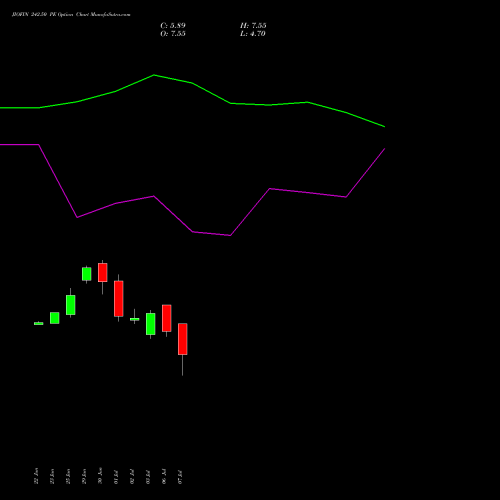
Task: Click the "07 Jul" date axis label
Action: tap(180, 477)
